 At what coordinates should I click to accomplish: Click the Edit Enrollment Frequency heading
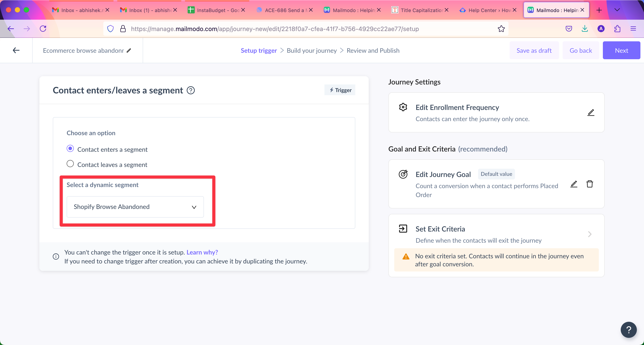click(457, 107)
